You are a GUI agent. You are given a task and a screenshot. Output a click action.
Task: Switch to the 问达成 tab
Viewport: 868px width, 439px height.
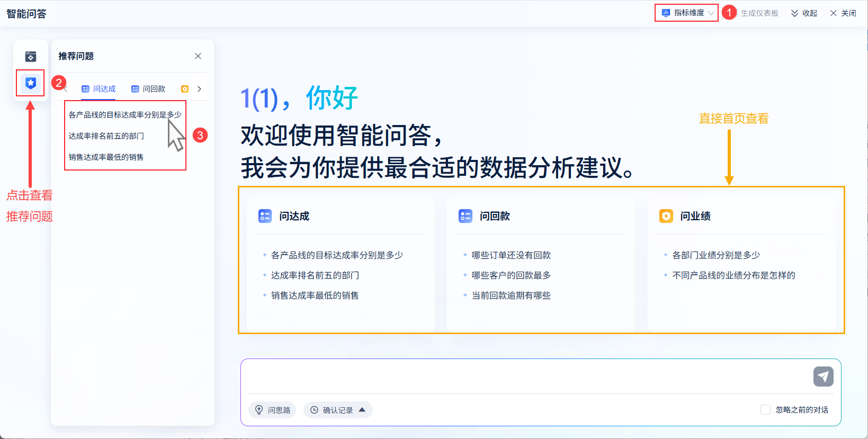click(99, 89)
